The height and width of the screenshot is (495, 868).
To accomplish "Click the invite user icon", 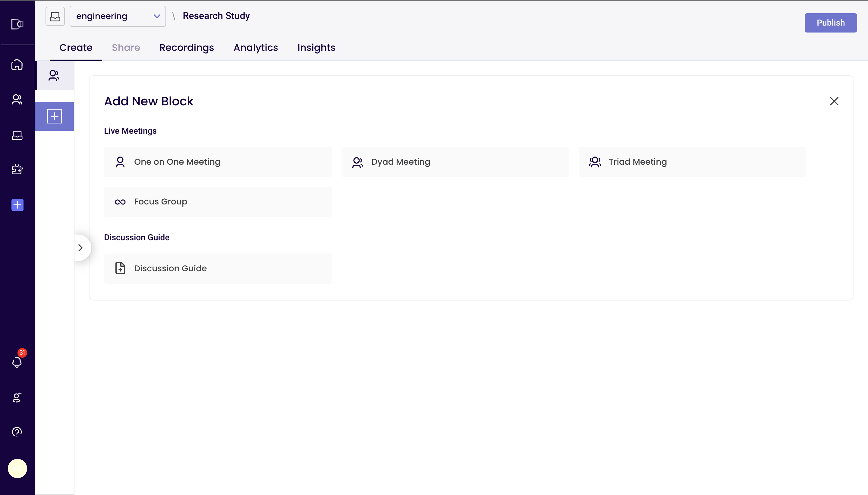I will coord(17,397).
